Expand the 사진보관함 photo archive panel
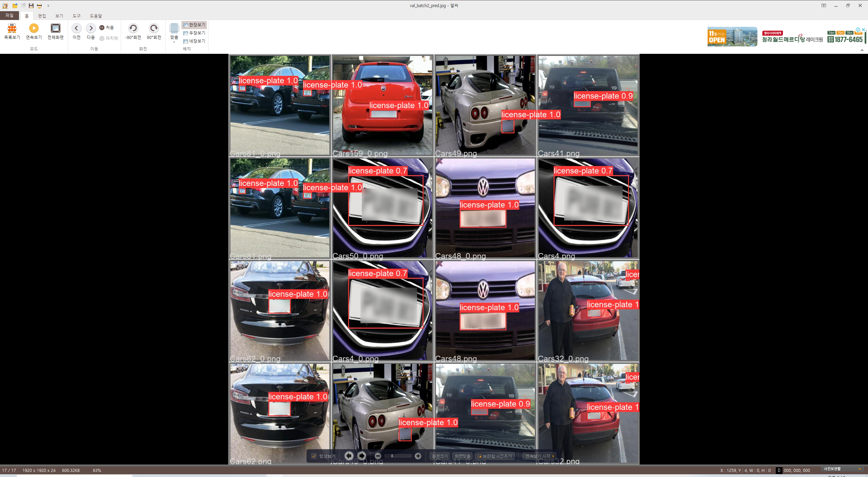 pyautogui.click(x=860, y=469)
